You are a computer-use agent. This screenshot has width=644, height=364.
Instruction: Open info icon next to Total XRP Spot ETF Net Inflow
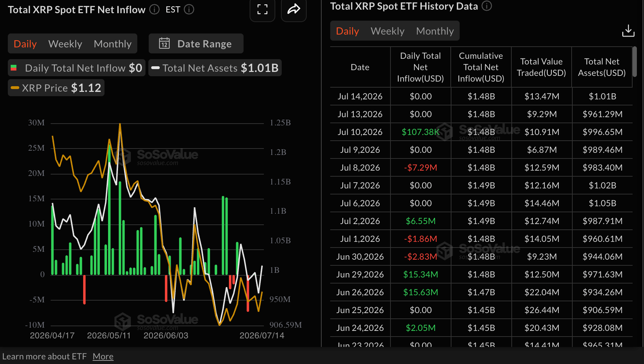[154, 9]
